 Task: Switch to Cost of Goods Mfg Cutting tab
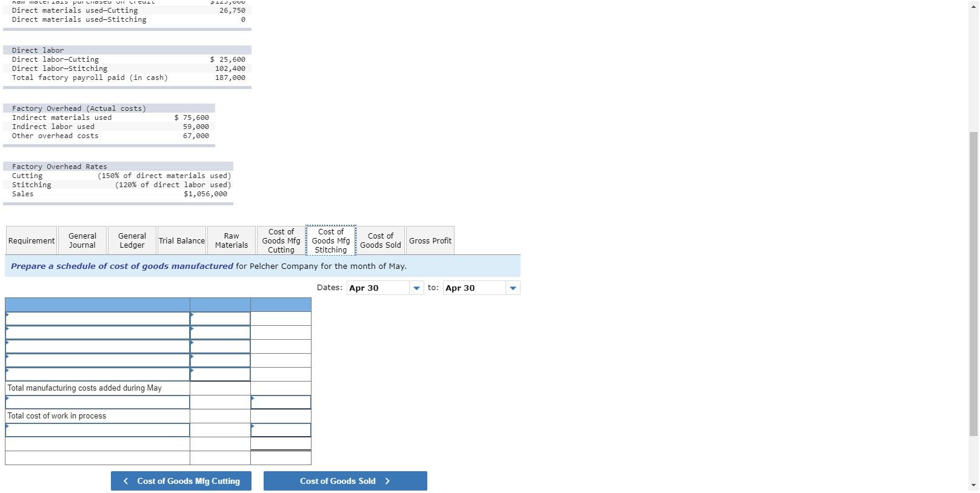point(281,240)
